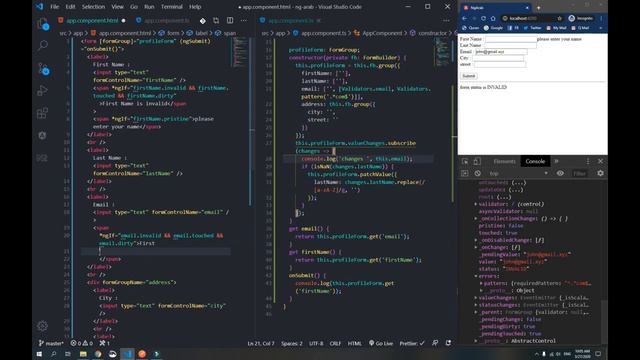Expand more DevTools tabs chevron
The image size is (640, 360).
(x=556, y=162)
